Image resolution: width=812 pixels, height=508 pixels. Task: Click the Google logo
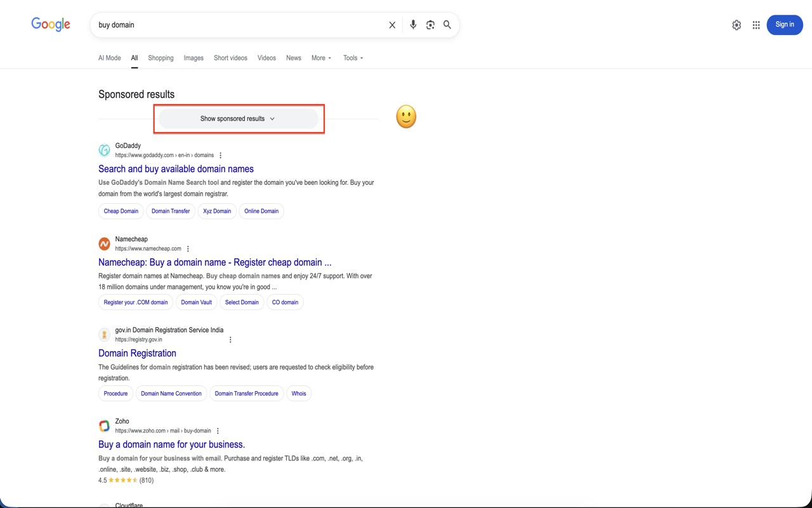51,24
